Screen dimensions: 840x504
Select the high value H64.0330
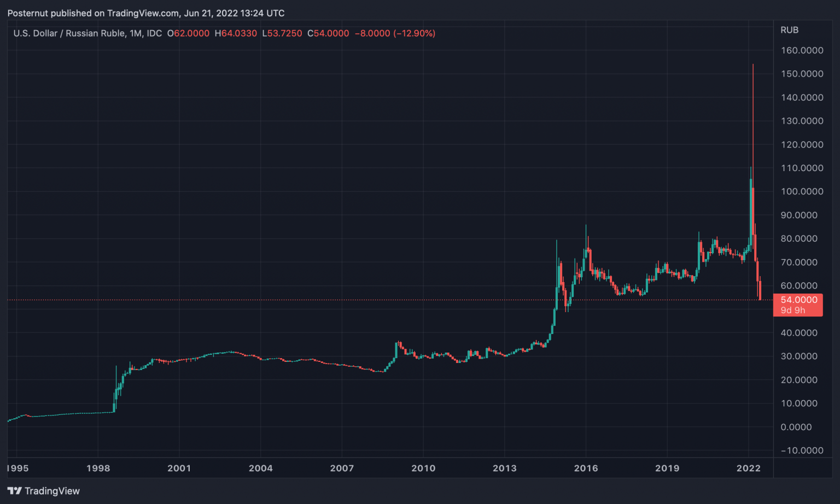point(236,33)
